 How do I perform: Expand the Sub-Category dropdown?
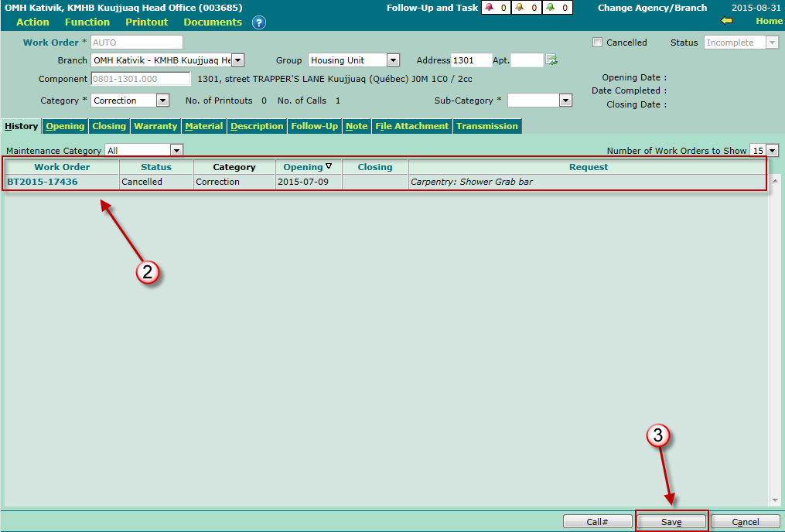point(565,100)
